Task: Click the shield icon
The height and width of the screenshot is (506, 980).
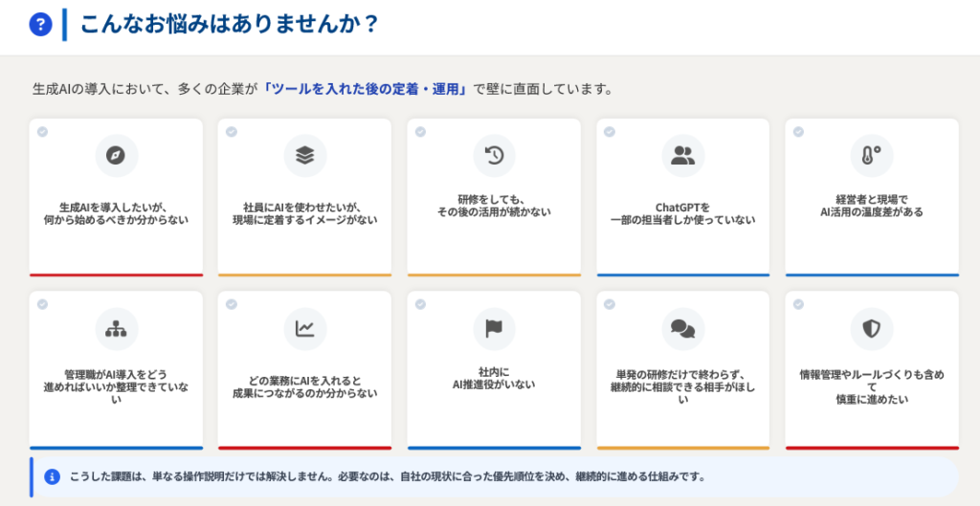Action: (872, 329)
